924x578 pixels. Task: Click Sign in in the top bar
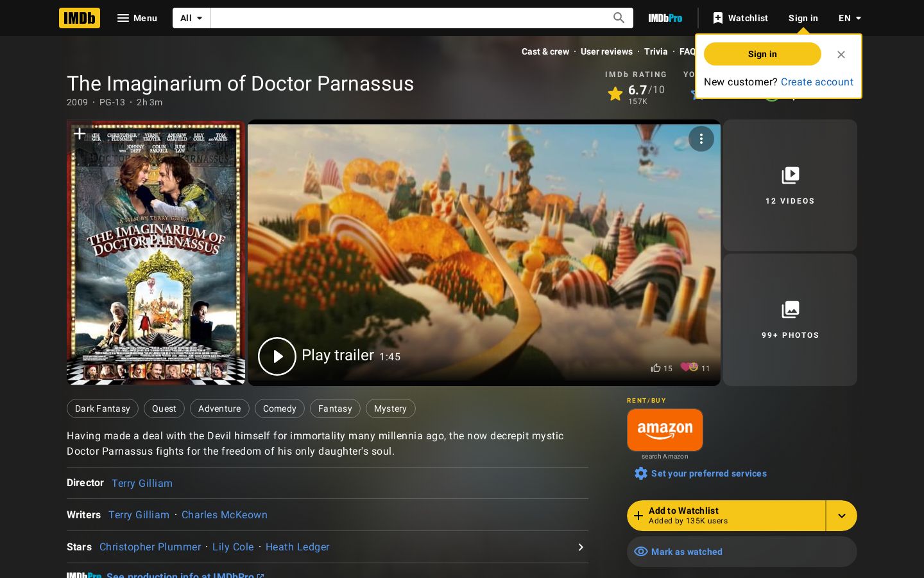803,18
